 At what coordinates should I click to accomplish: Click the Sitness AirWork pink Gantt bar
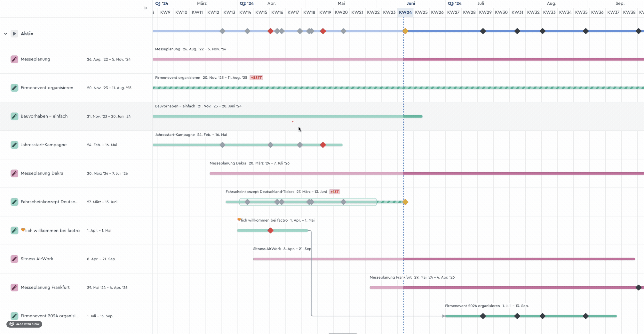click(444, 259)
